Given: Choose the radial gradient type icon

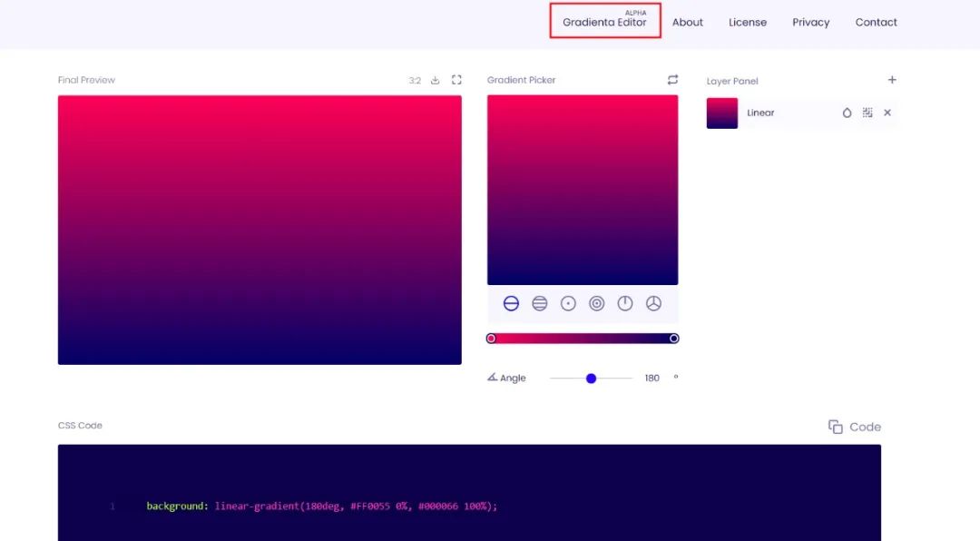Looking at the screenshot, I should pos(568,304).
